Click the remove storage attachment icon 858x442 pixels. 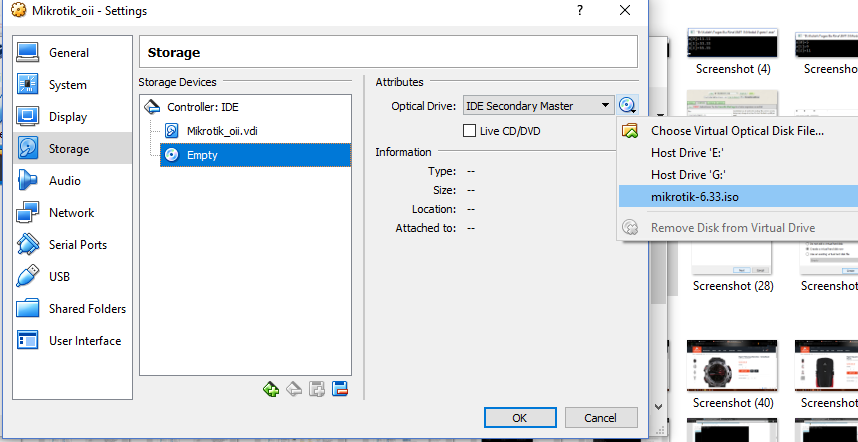pos(340,389)
